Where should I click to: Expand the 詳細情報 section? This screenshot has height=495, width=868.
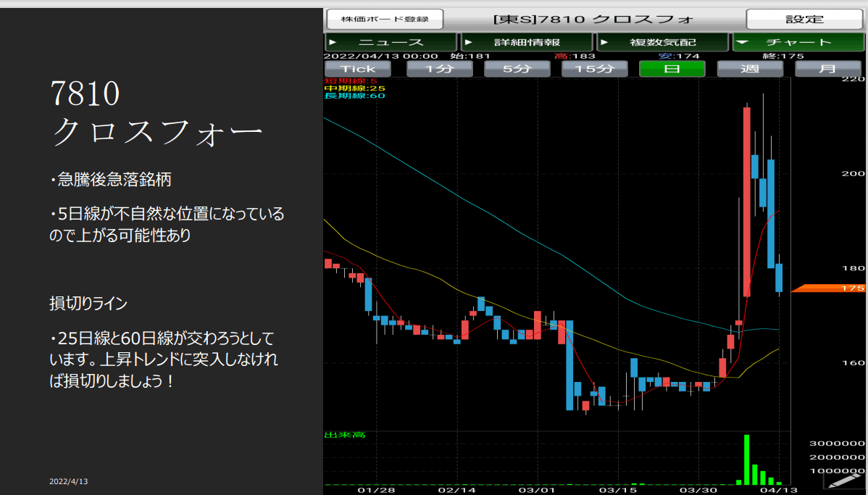pos(527,42)
